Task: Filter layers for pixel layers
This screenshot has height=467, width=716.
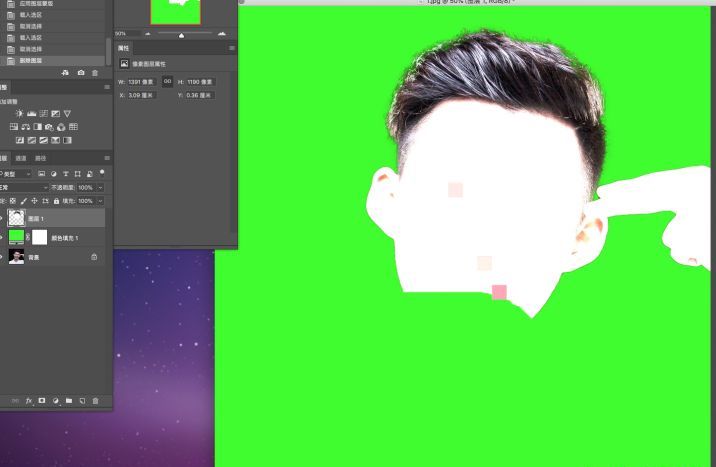Action: [42, 173]
